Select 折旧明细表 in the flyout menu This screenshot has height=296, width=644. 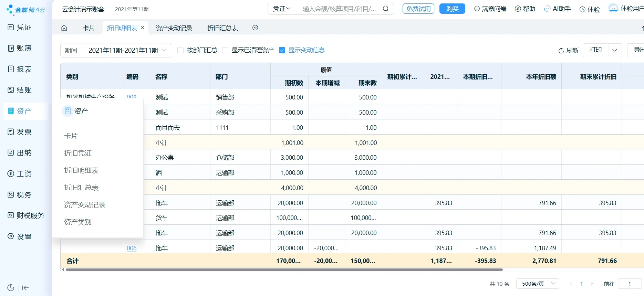(81, 170)
